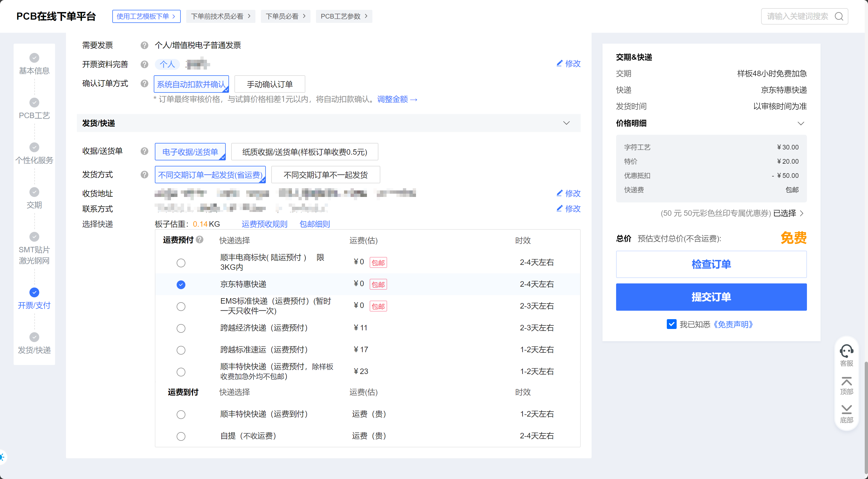Collapse the 价格明细 chevron
868x479 pixels.
[x=801, y=123]
